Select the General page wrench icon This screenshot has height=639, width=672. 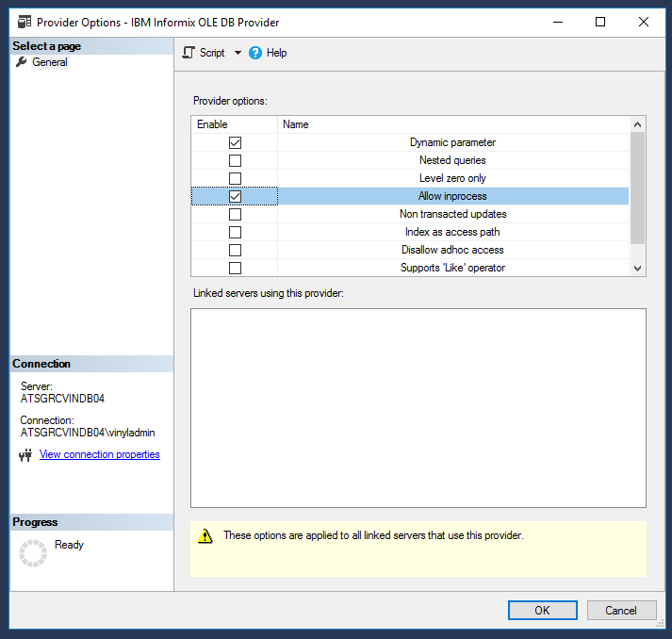[22, 62]
